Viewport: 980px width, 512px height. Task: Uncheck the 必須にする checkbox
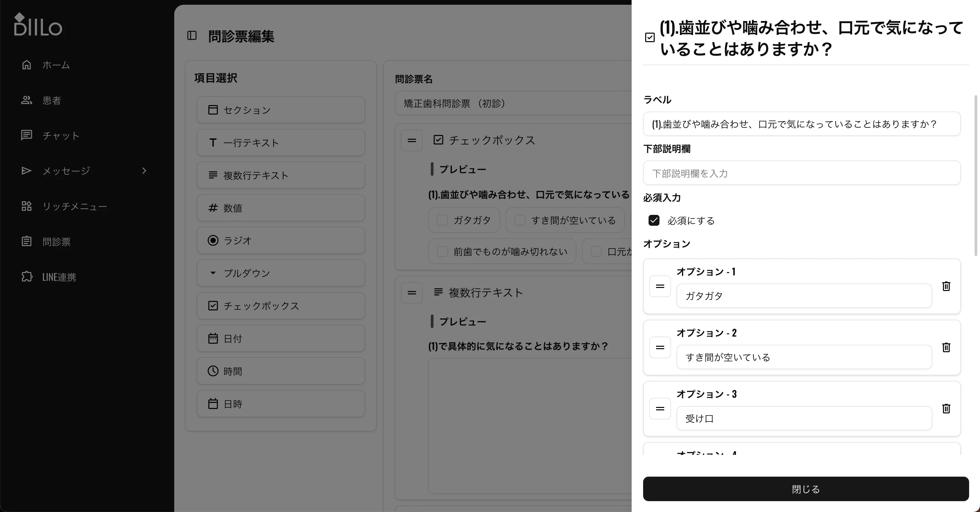654,220
